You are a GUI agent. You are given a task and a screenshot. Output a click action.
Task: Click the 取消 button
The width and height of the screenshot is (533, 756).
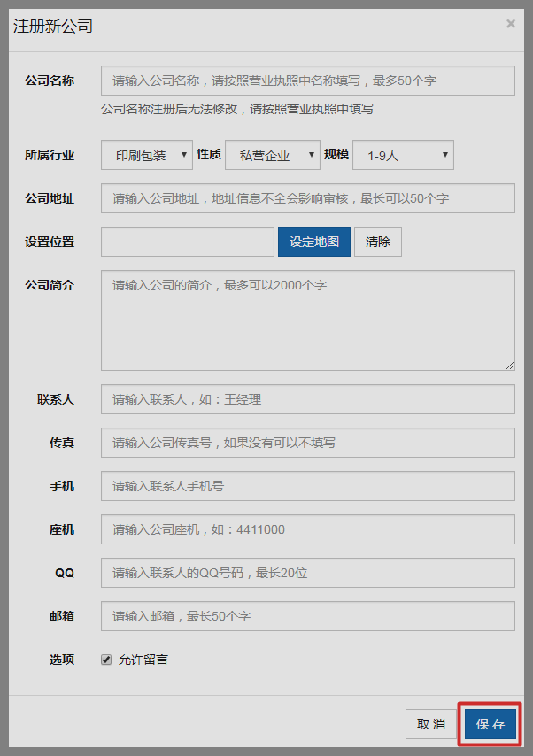coord(430,724)
